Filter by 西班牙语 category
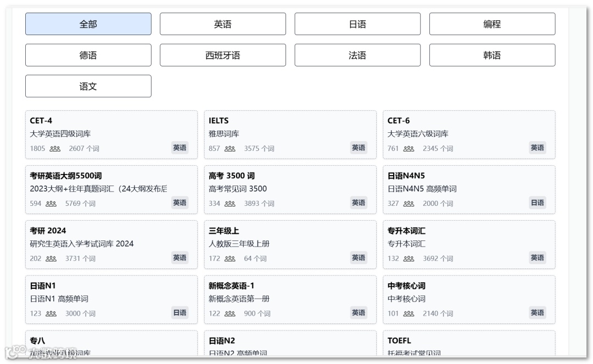Screen dimensions: 593x364 pos(223,55)
